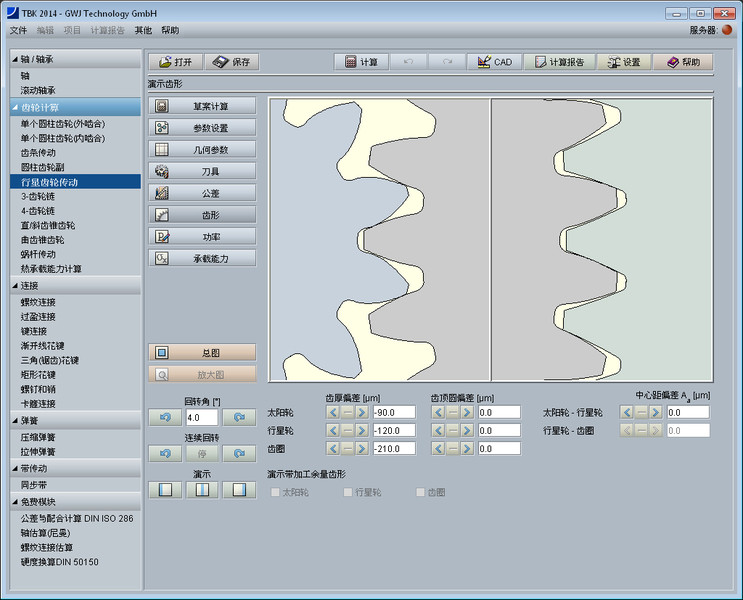Open the 计算报告 calculation report
Viewport: 743px width, 600px height.
coord(559,62)
